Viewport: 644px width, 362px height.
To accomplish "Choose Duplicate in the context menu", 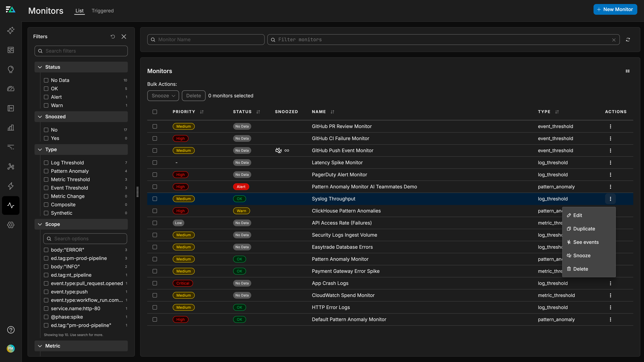I will 589,229.
